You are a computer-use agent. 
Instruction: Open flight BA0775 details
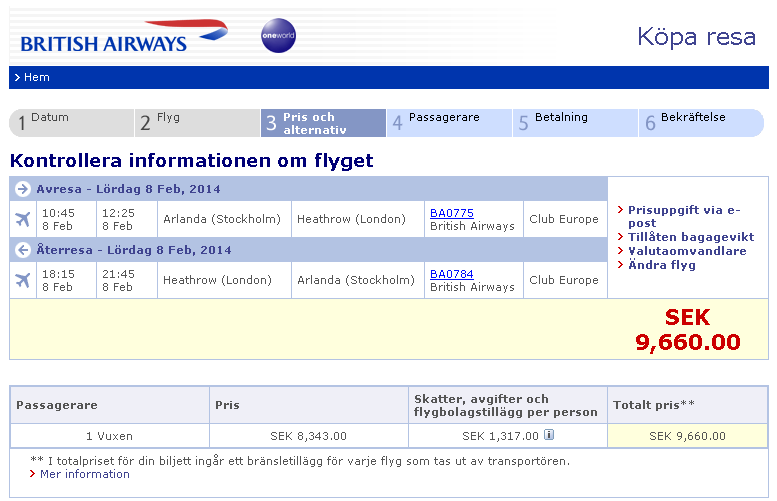(x=451, y=213)
